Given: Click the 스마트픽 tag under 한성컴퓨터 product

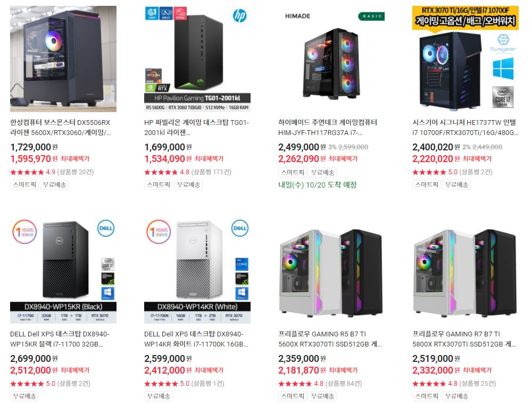Looking at the screenshot, I should [x=24, y=184].
